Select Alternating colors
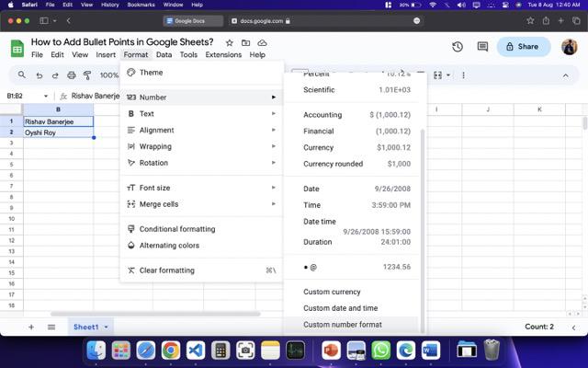588x368 pixels. point(201,246)
